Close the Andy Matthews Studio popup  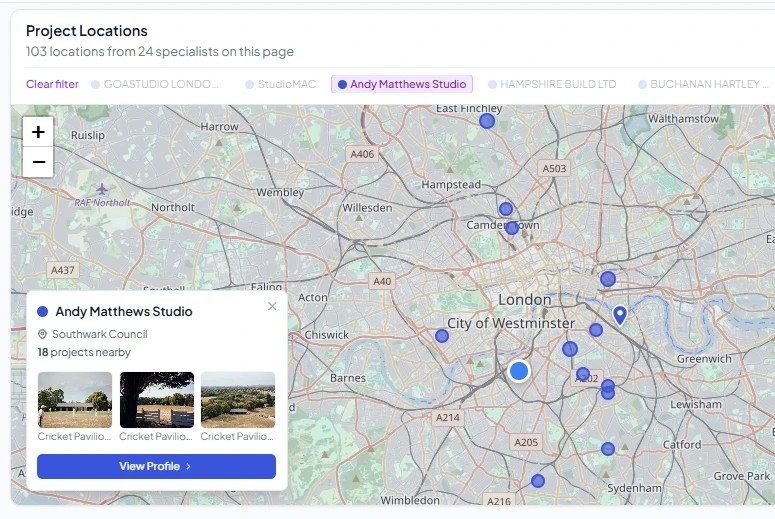[x=272, y=306]
